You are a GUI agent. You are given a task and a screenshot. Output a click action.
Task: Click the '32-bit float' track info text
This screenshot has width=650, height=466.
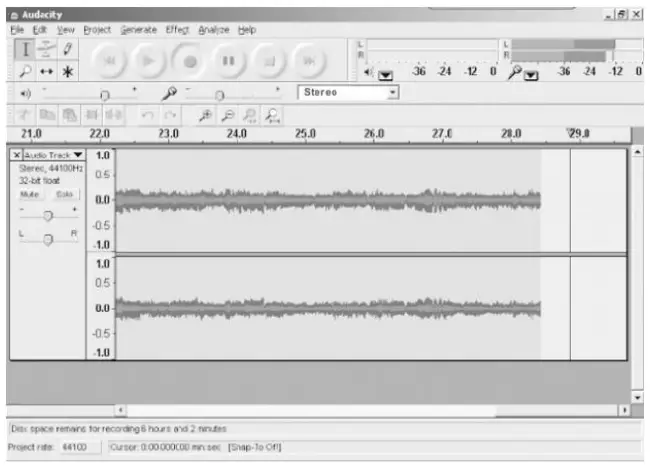point(39,181)
